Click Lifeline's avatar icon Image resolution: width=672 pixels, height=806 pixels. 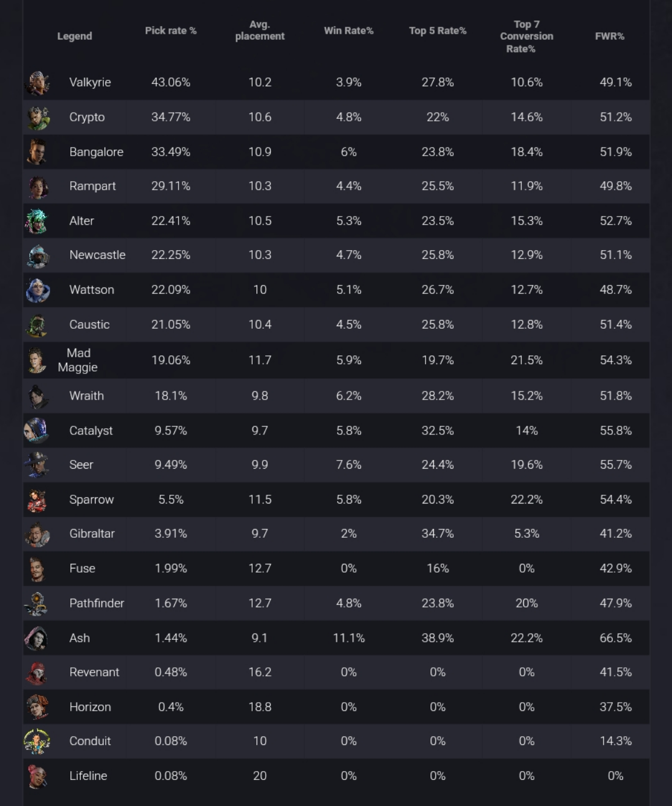37,776
